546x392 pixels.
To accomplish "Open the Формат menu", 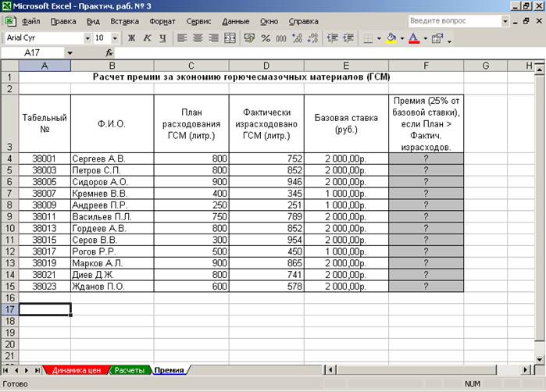I will pyautogui.click(x=162, y=21).
